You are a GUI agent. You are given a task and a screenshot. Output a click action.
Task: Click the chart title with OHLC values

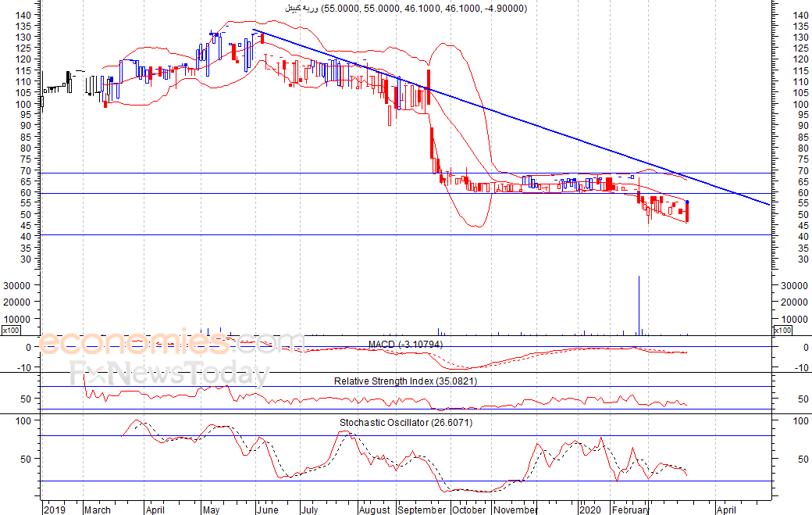pyautogui.click(x=404, y=9)
